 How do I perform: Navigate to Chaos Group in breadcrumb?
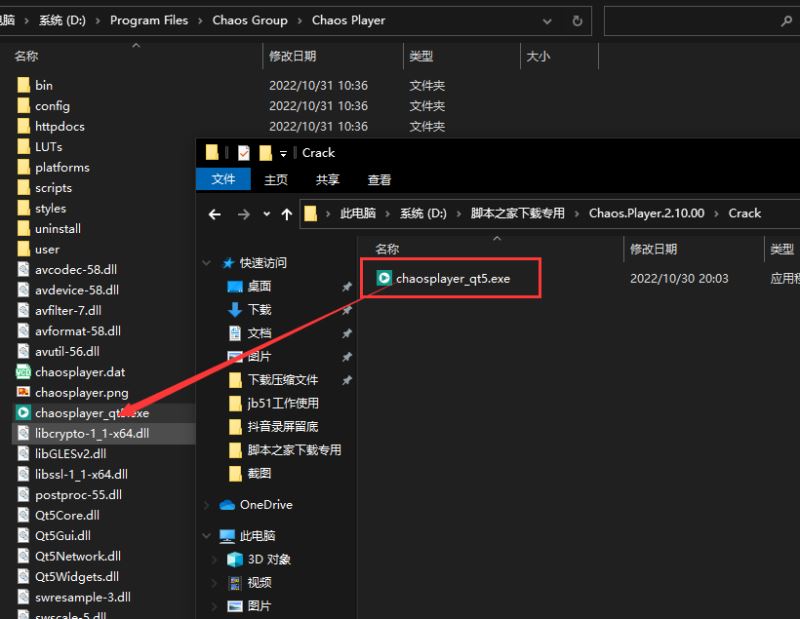point(250,20)
